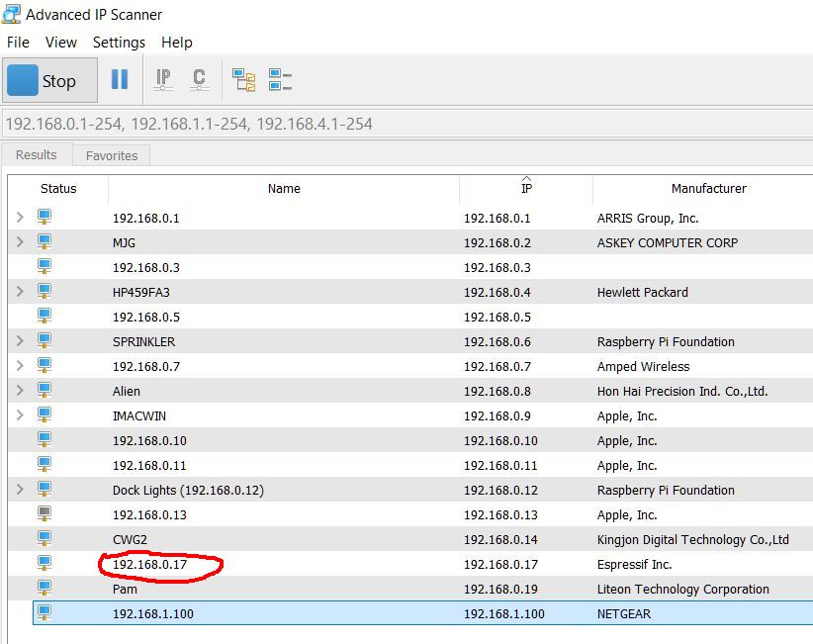Click the IP range input field

pos(396,124)
